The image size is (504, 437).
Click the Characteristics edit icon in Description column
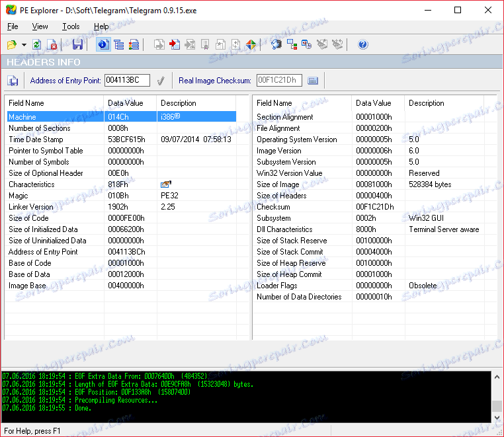165,184
